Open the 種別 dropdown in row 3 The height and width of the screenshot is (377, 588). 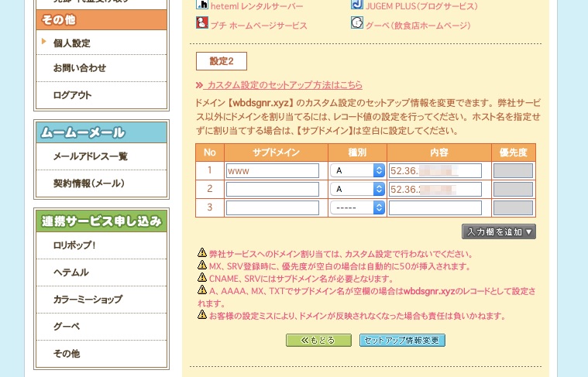(357, 207)
